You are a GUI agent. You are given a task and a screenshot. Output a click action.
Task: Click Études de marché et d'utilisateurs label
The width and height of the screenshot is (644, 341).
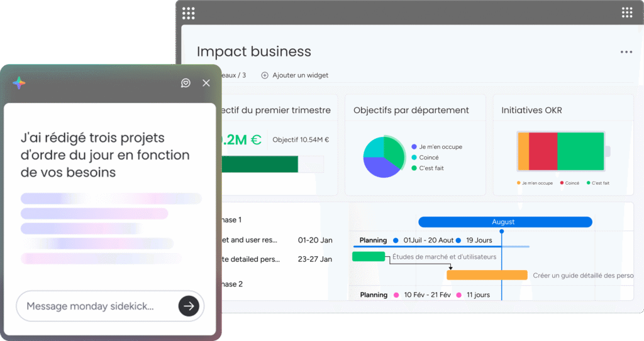(445, 257)
